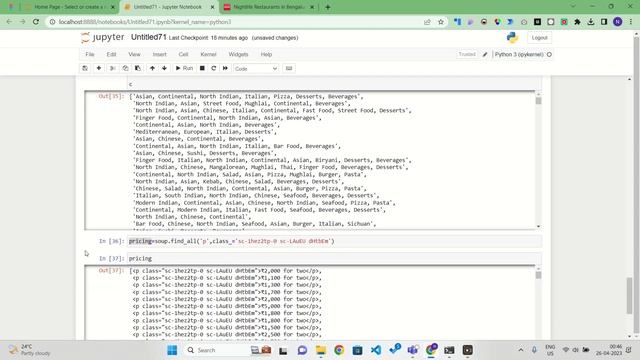Go back in browser history
640x360 pixels.
pyautogui.click(x=9, y=22)
